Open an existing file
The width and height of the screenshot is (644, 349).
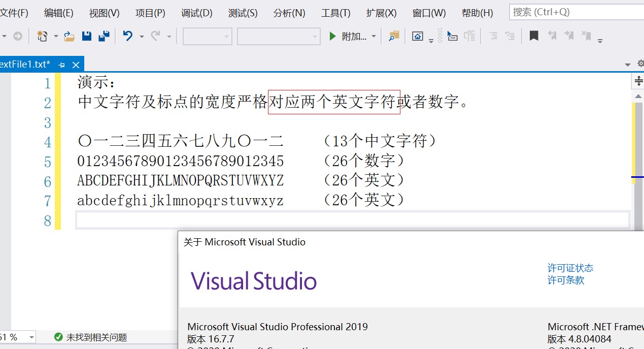tap(69, 36)
